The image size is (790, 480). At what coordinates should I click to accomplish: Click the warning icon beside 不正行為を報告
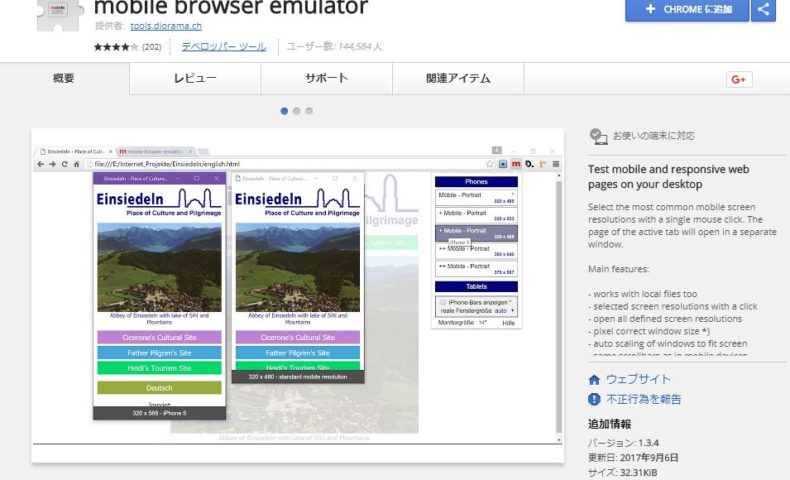click(x=594, y=399)
